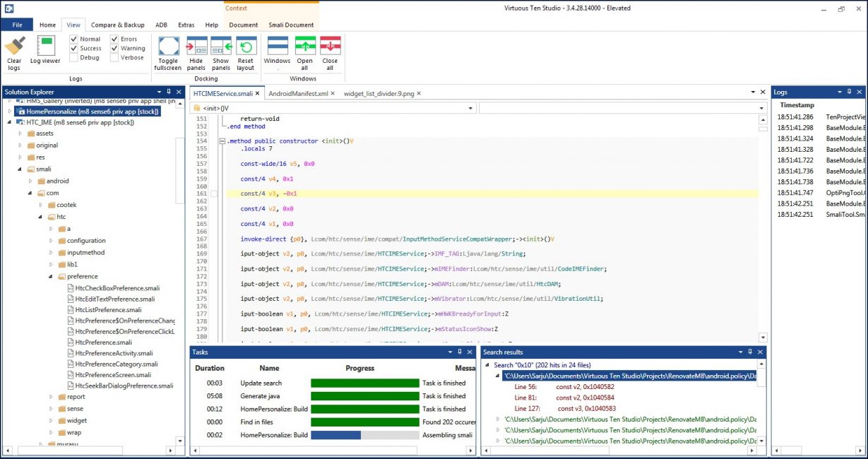Image resolution: width=868 pixels, height=459 pixels.
Task: Click the Clear logs broom icon
Action: point(14,46)
